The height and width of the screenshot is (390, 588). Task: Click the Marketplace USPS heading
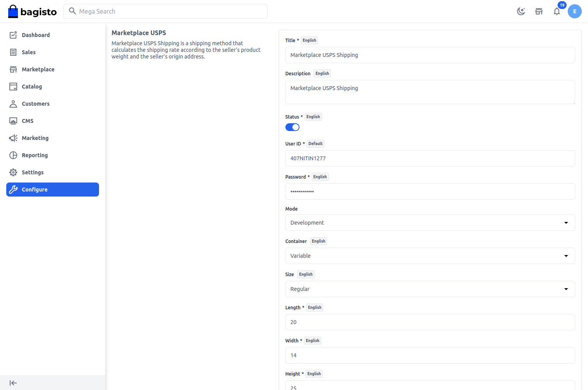[139, 33]
